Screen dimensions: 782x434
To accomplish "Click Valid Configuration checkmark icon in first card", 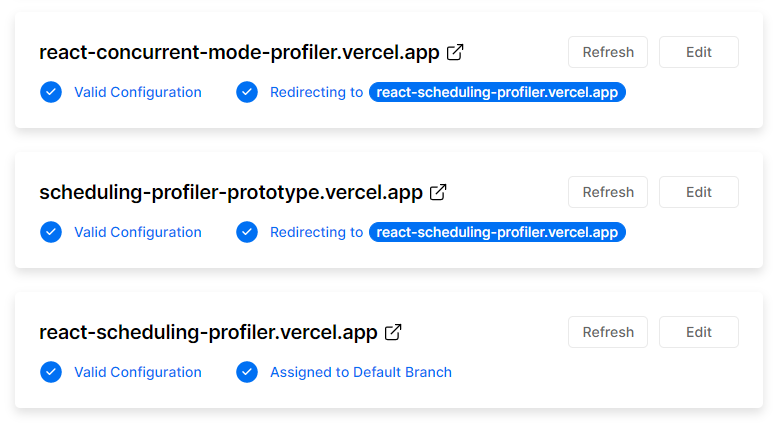I will click(51, 92).
